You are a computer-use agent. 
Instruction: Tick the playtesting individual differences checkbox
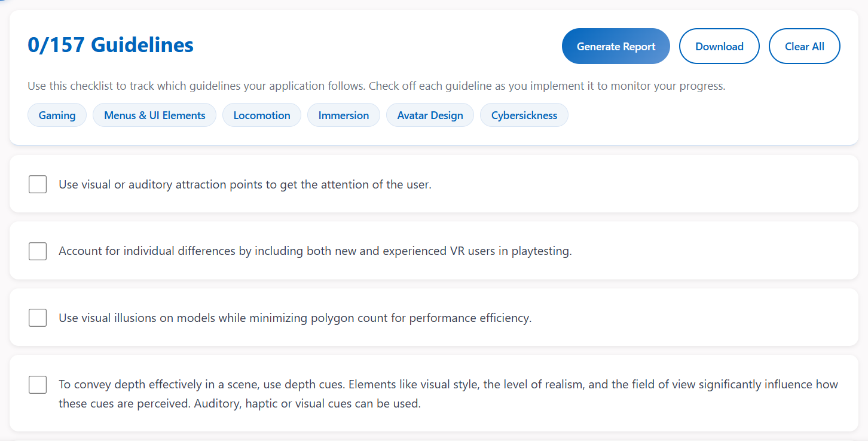click(38, 251)
